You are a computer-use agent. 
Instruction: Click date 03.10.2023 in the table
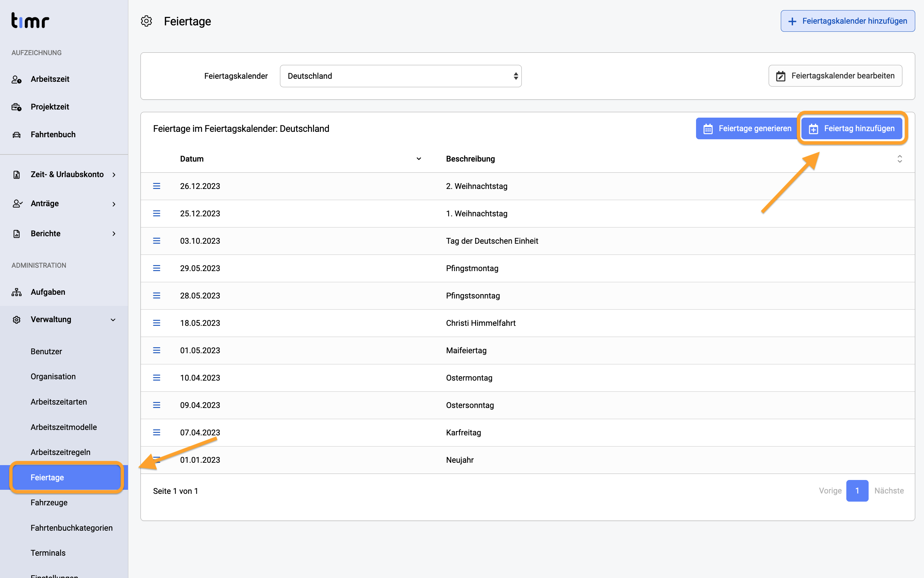click(200, 241)
